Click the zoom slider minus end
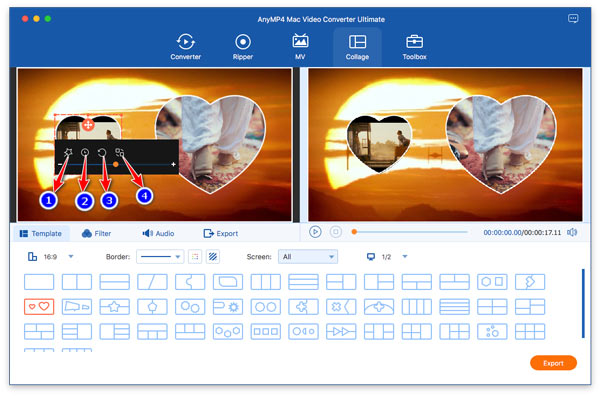The width and height of the screenshot is (600, 396). (60, 164)
